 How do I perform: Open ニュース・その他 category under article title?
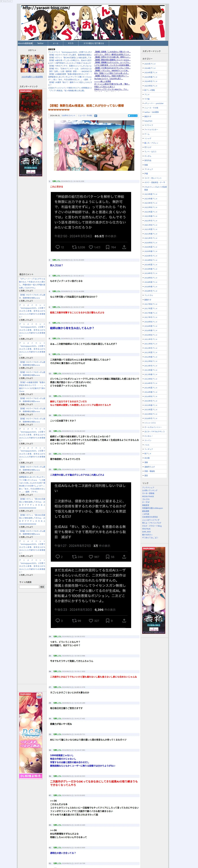click(x=85, y=116)
